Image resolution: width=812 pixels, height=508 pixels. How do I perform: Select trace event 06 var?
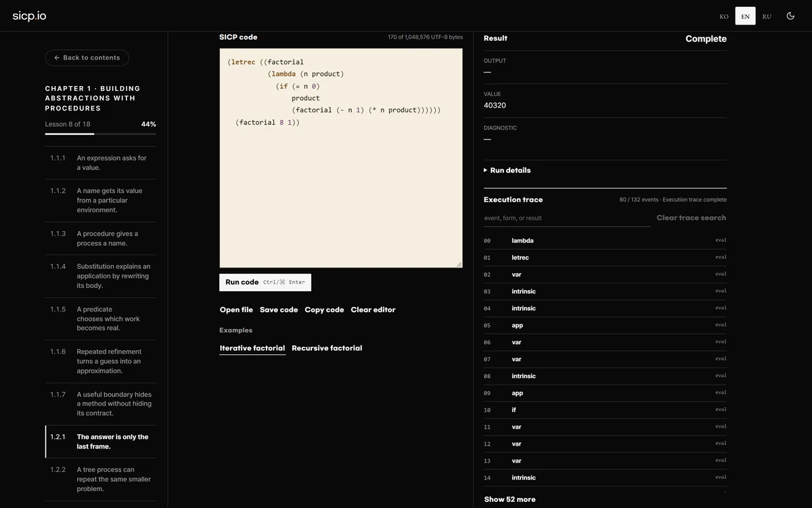click(605, 342)
